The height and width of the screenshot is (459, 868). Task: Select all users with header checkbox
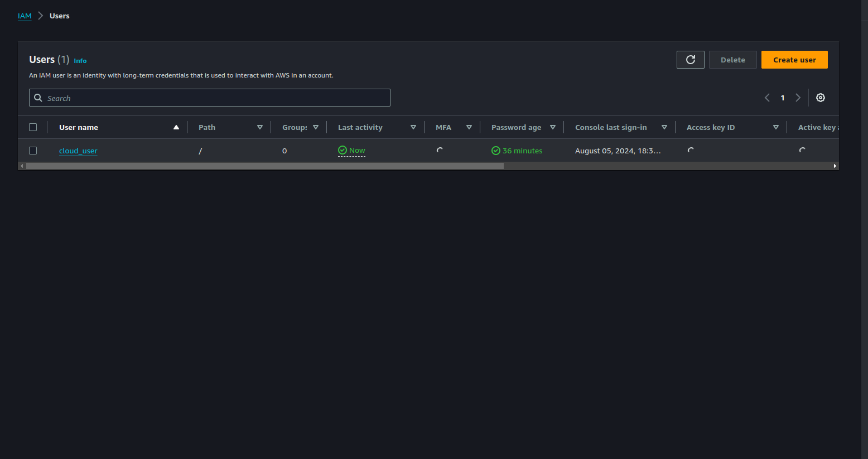click(33, 127)
